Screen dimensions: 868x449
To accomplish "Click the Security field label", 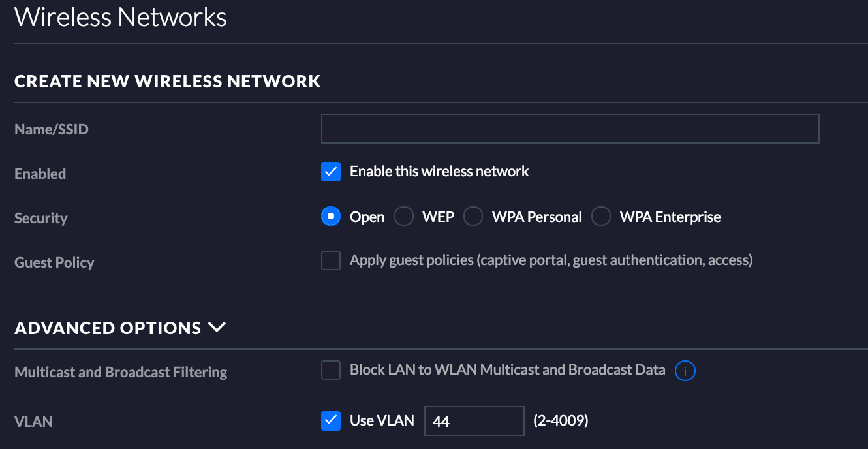I will (x=40, y=218).
